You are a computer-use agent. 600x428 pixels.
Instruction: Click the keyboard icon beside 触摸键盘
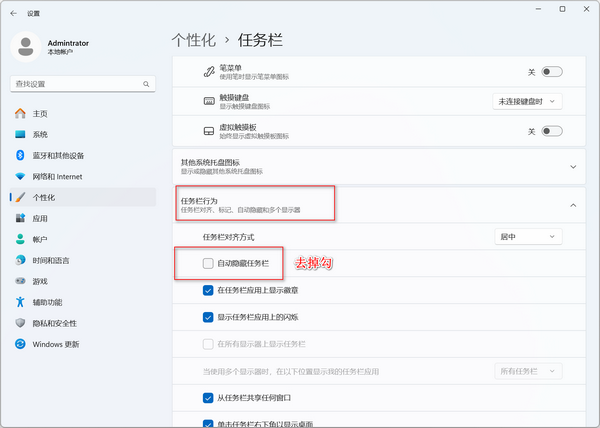tap(209, 101)
